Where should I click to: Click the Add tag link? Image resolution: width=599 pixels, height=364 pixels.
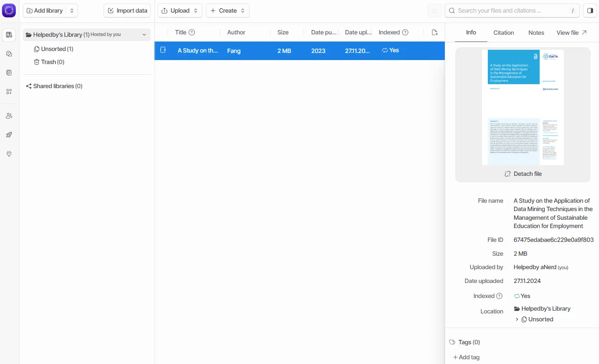coord(466,357)
